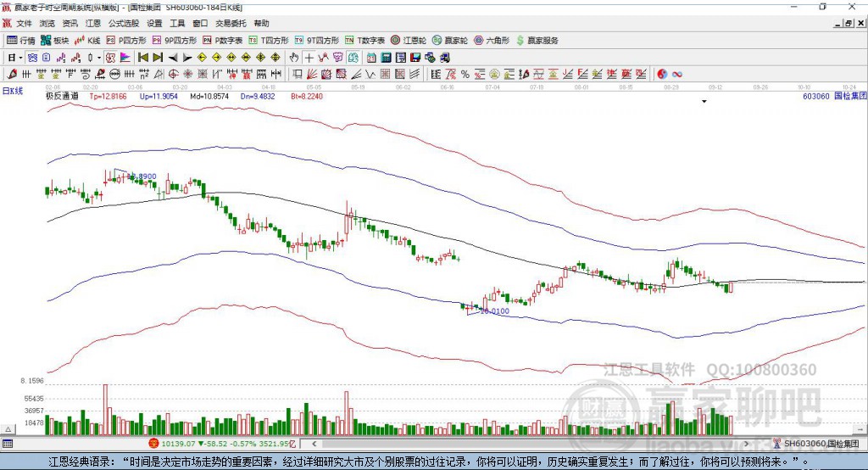
Task: Click the colored triangle flag icon
Action: coord(125,58)
